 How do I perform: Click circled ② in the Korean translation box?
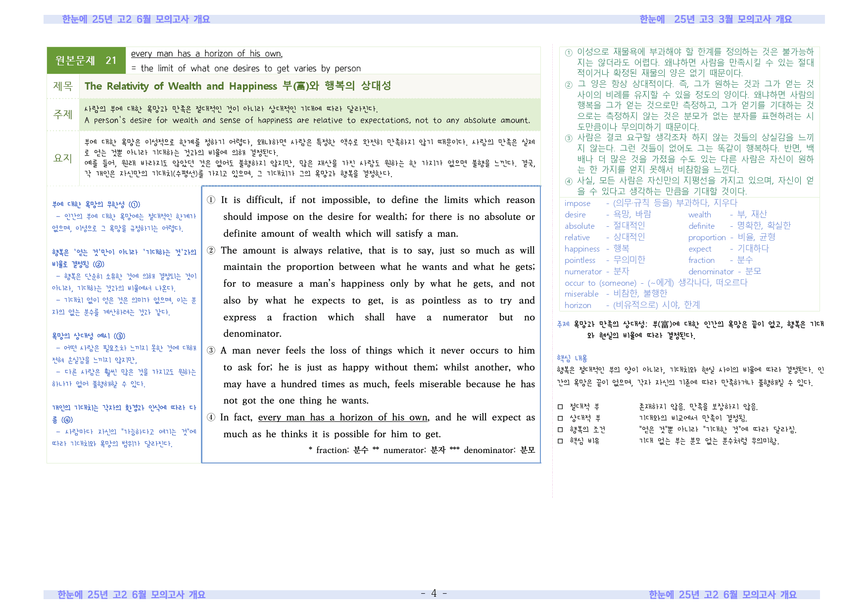(569, 85)
